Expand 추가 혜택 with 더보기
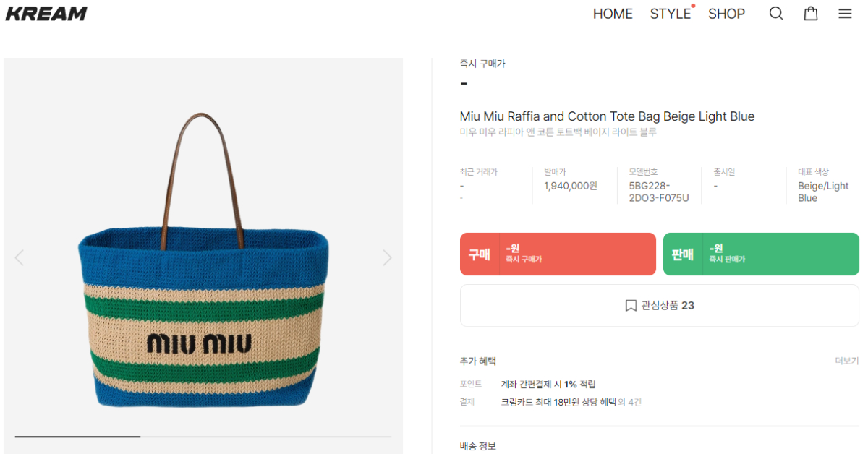The height and width of the screenshot is (454, 868). 846,361
